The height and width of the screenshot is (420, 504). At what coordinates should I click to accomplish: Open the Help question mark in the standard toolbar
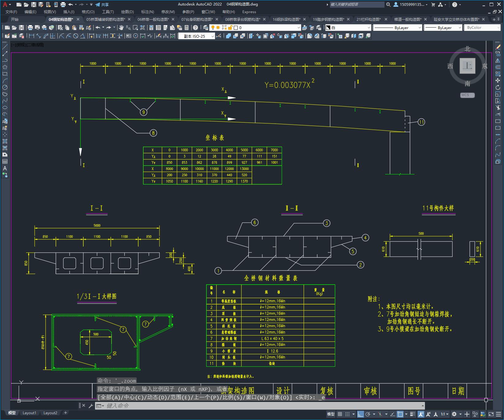(x=195, y=28)
